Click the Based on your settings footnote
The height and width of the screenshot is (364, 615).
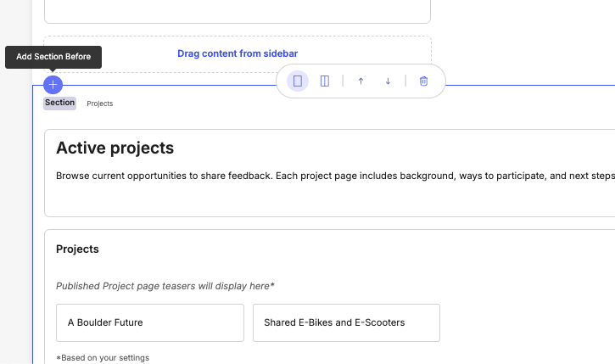103,357
